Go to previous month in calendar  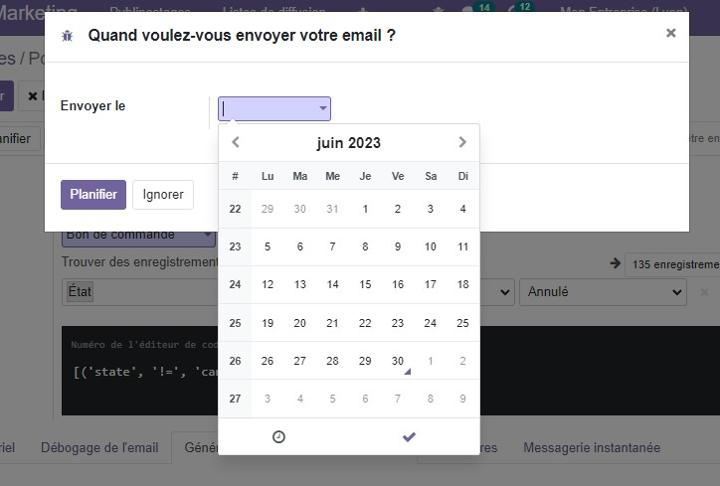pos(236,142)
